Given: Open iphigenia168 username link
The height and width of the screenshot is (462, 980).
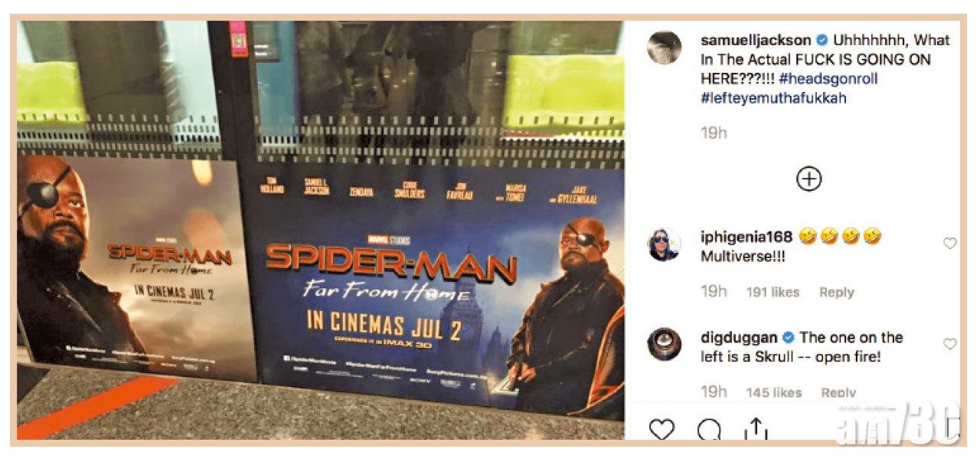Looking at the screenshot, I should click(x=746, y=238).
